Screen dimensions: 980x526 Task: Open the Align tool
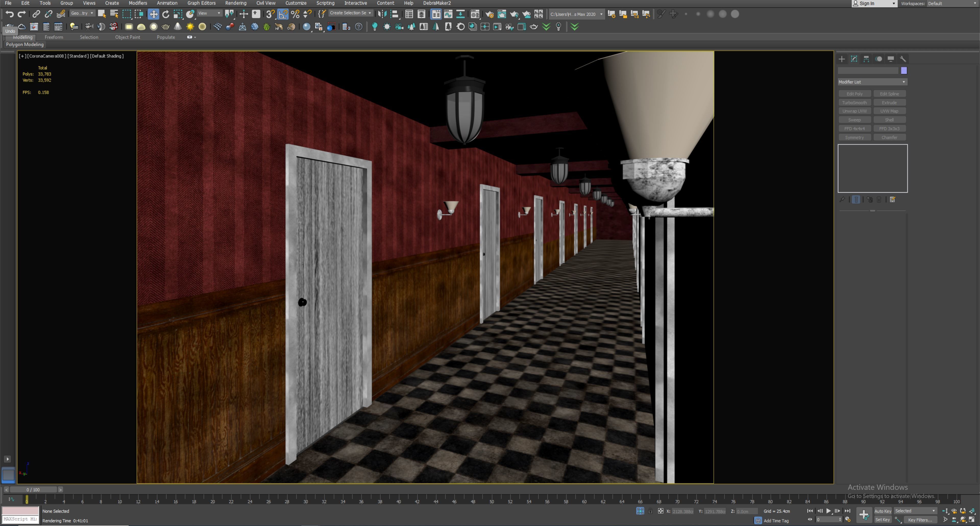click(x=395, y=14)
